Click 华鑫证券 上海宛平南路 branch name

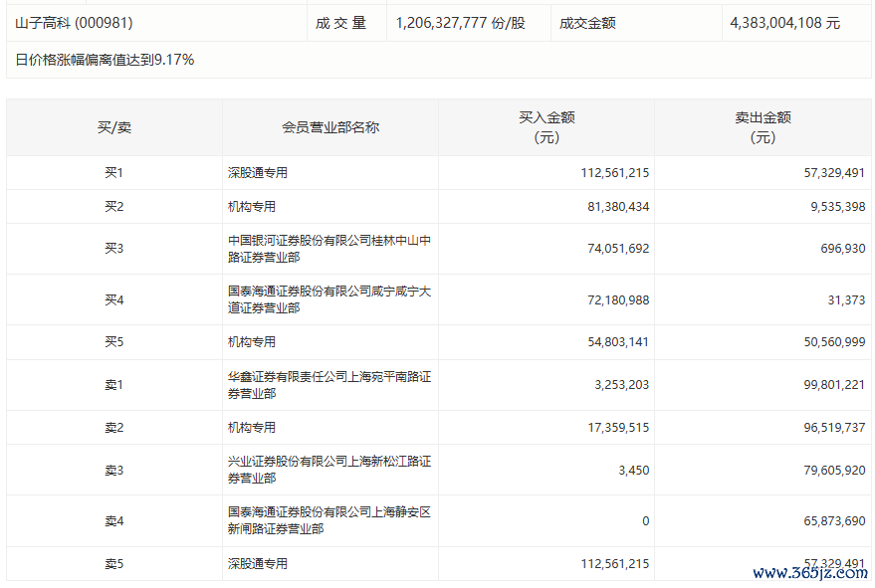[x=329, y=385]
